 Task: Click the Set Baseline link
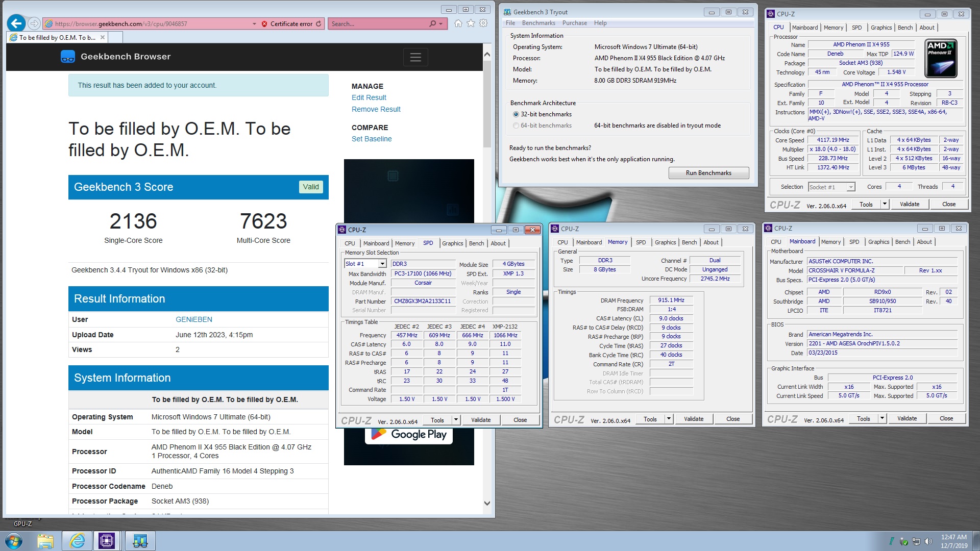(x=372, y=139)
